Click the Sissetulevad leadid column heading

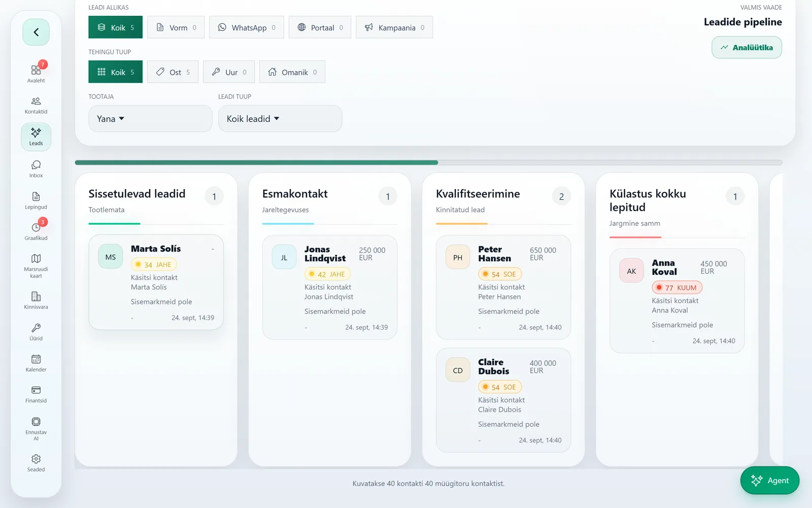click(137, 194)
